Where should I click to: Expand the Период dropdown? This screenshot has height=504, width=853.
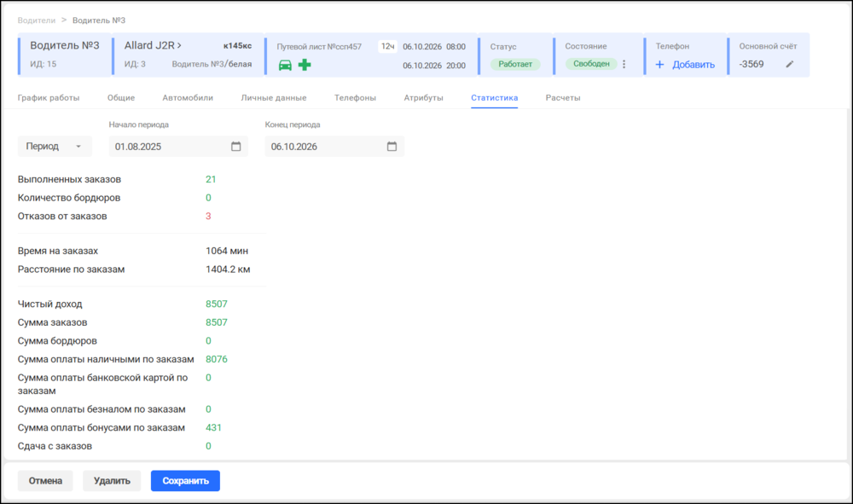pyautogui.click(x=55, y=146)
